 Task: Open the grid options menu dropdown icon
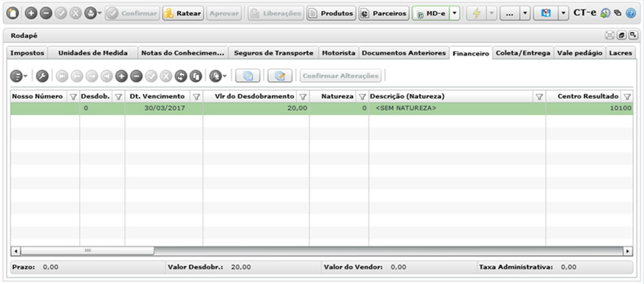click(19, 76)
